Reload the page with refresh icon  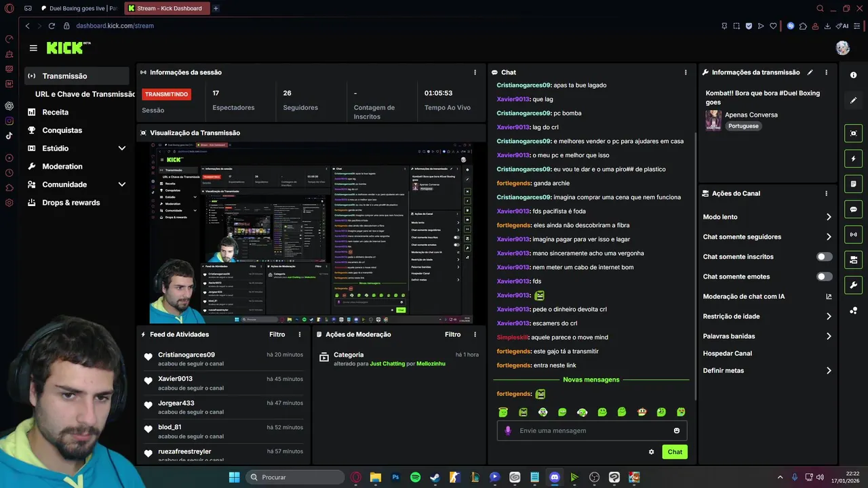pyautogui.click(x=52, y=26)
